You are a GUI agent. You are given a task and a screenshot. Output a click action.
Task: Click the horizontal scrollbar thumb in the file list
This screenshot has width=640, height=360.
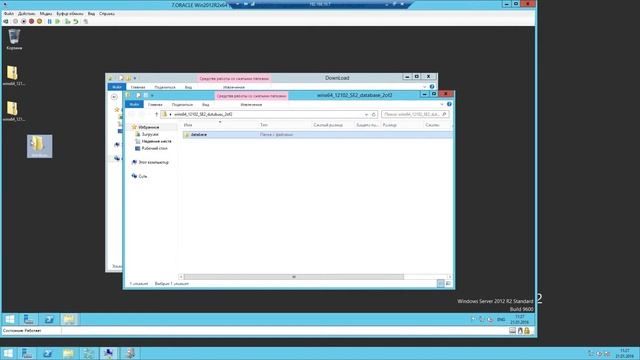click(x=293, y=277)
